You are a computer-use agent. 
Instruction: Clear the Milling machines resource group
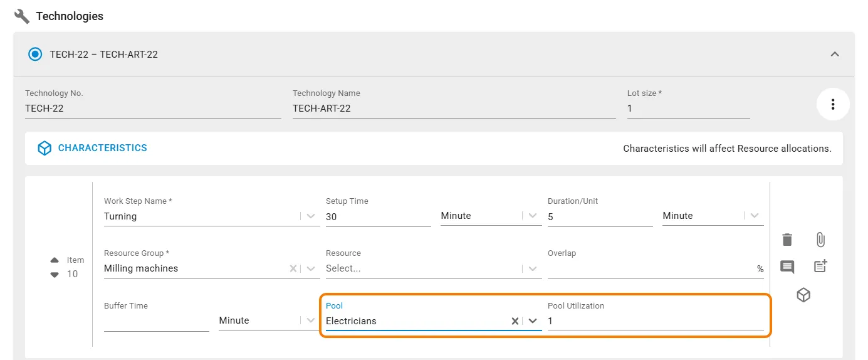(x=293, y=268)
